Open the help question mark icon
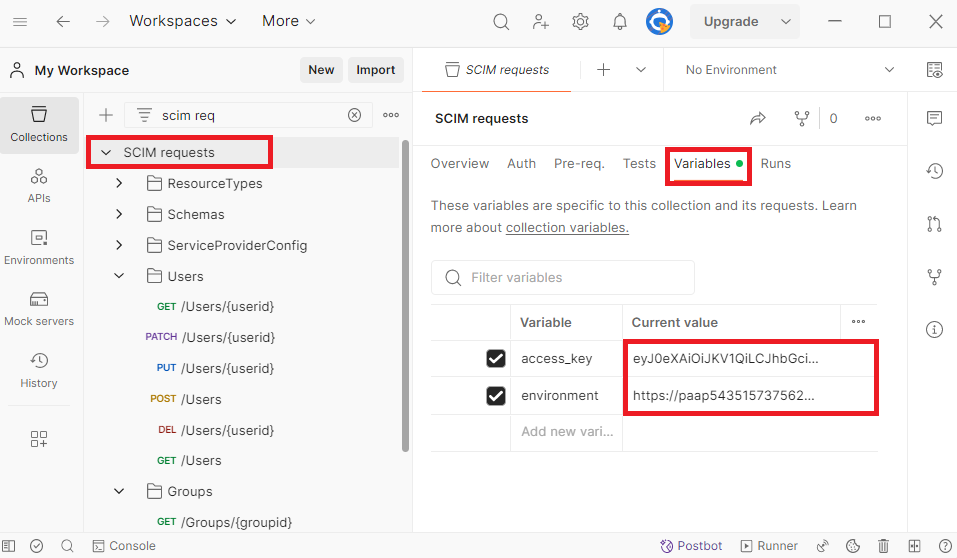 [945, 546]
